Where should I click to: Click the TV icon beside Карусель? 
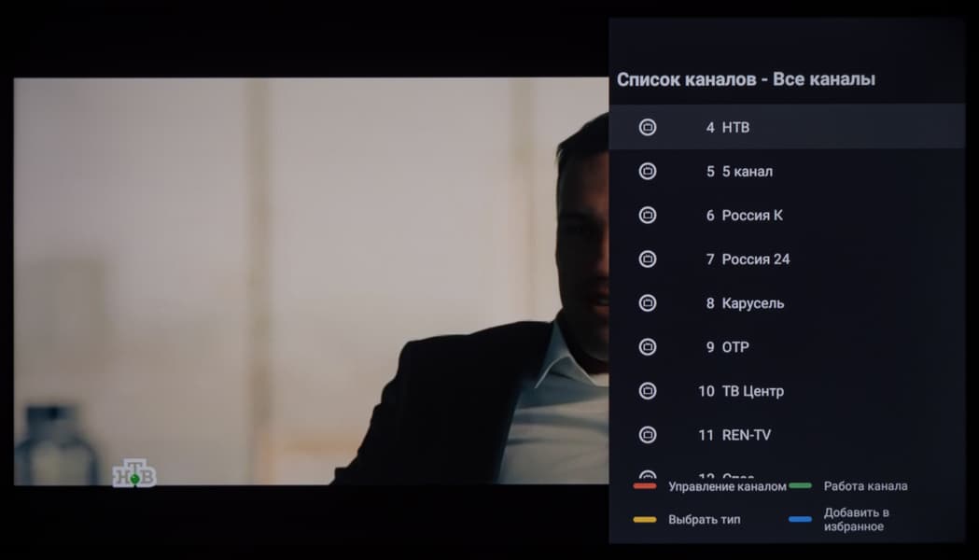coord(648,302)
